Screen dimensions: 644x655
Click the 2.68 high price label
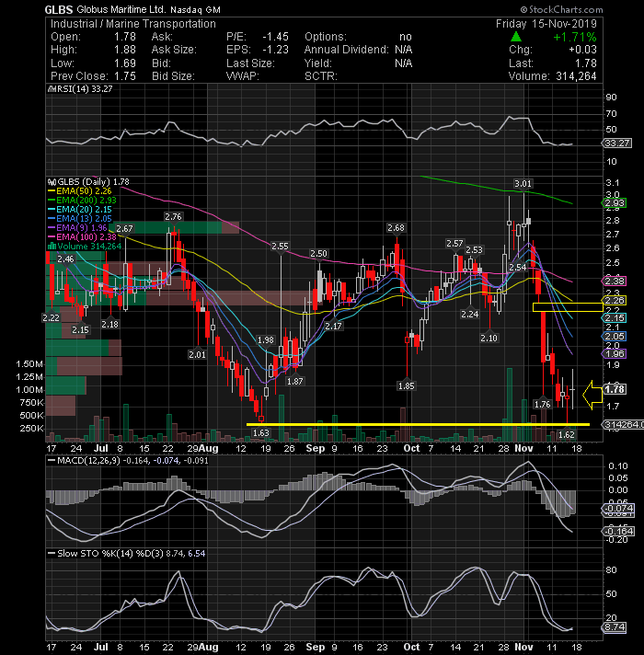pyautogui.click(x=396, y=228)
